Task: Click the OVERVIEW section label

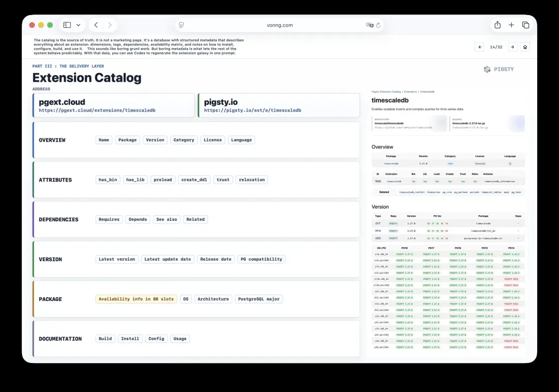Action: (52, 140)
